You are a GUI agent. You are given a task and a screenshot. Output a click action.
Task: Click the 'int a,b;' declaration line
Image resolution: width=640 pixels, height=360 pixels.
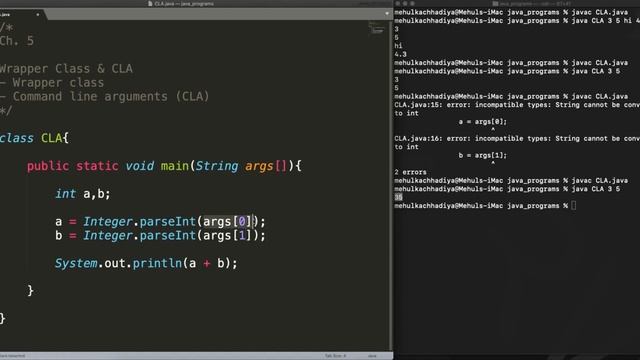pos(83,194)
